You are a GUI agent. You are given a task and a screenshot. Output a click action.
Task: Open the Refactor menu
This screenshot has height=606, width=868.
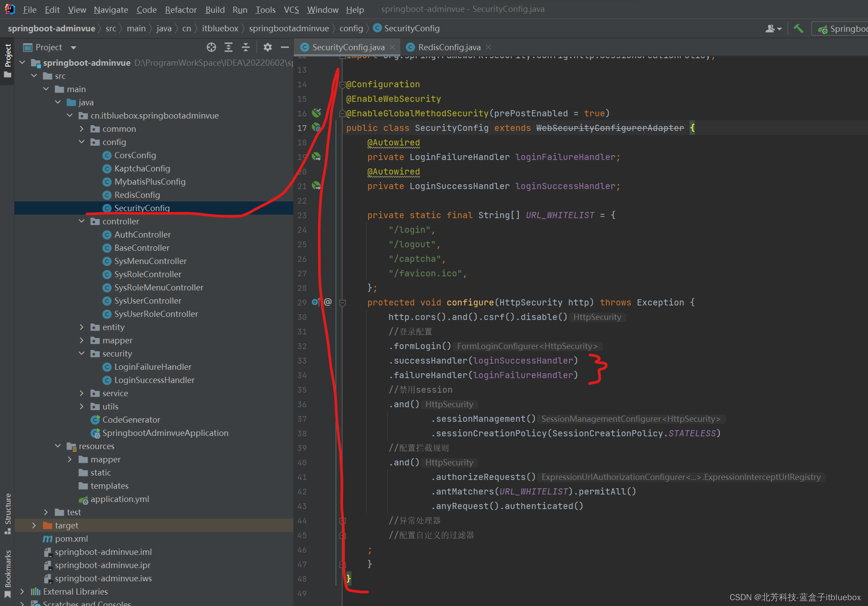[181, 10]
